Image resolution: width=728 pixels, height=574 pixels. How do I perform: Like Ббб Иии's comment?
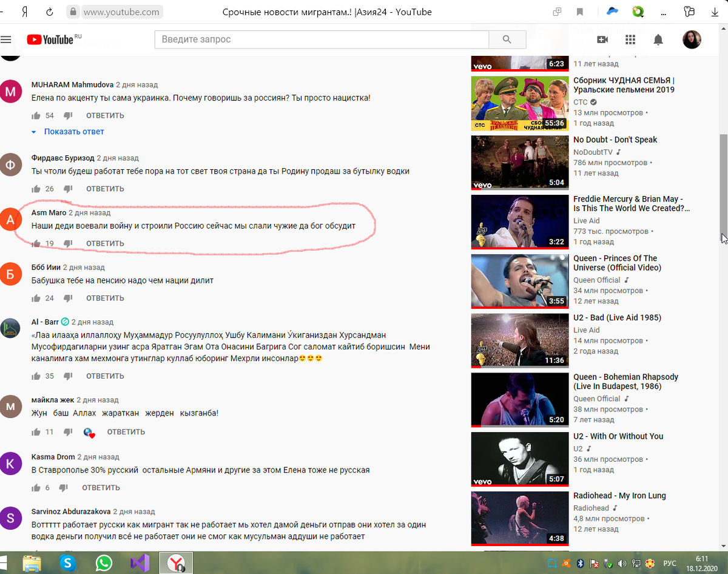click(36, 298)
